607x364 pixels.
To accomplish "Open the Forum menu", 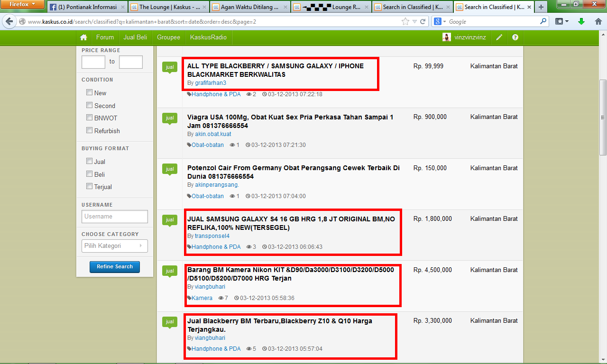I will pyautogui.click(x=105, y=37).
